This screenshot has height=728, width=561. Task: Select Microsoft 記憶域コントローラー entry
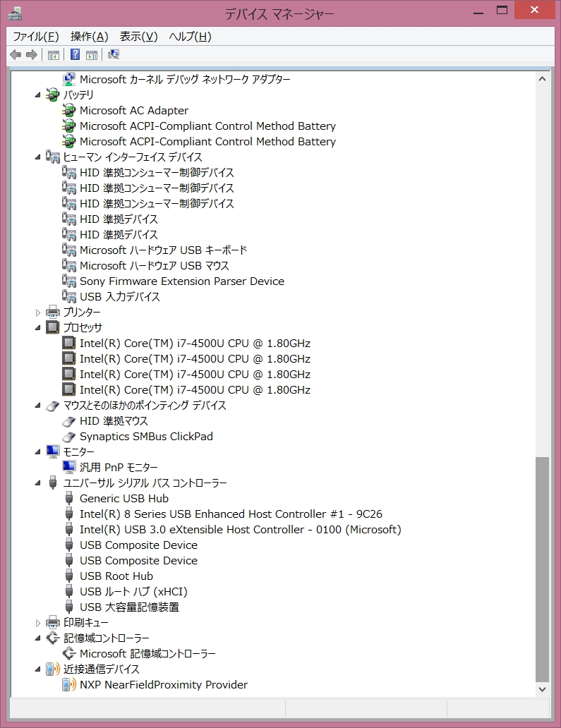click(x=147, y=654)
